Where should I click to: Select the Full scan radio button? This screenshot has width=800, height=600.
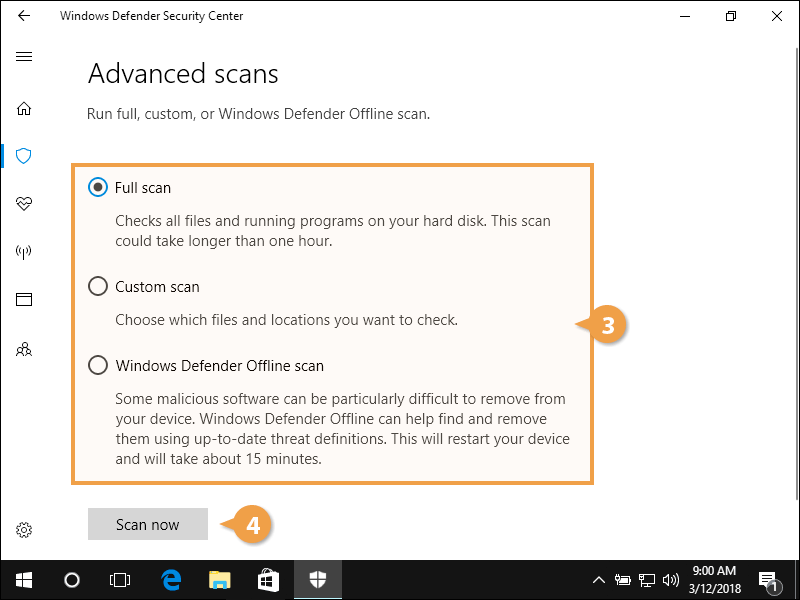click(x=98, y=187)
